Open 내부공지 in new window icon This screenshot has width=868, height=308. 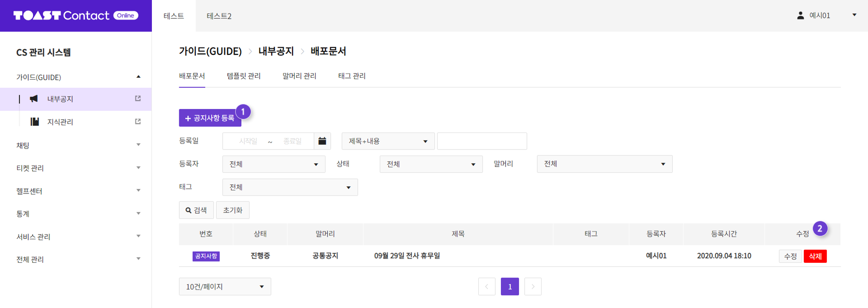coord(138,99)
